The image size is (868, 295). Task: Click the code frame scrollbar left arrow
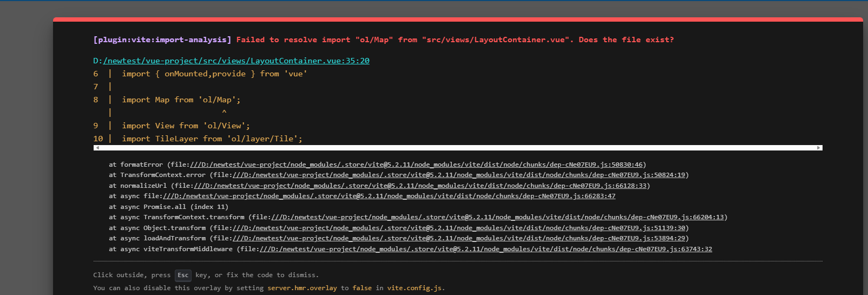coord(97,148)
